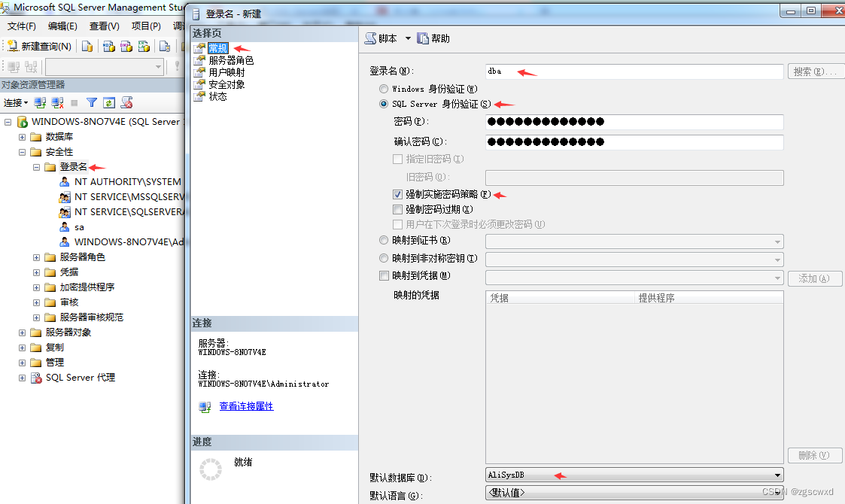Click the 确认密码 field
845x504 pixels.
coord(634,142)
